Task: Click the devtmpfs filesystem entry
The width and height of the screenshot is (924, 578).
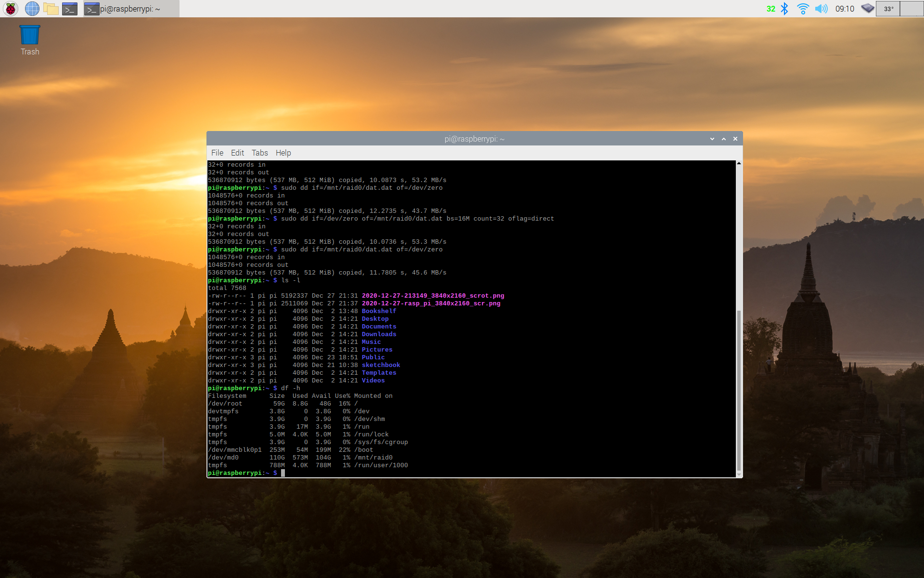Action: pos(223,411)
